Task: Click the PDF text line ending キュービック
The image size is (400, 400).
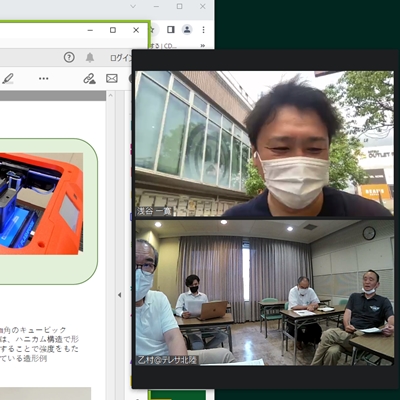Action: point(33,330)
